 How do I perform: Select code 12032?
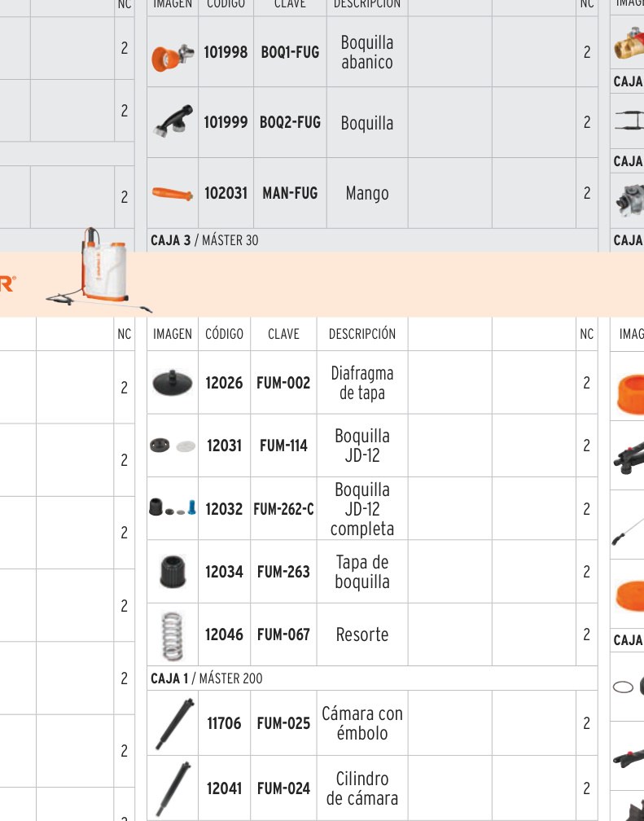(224, 509)
